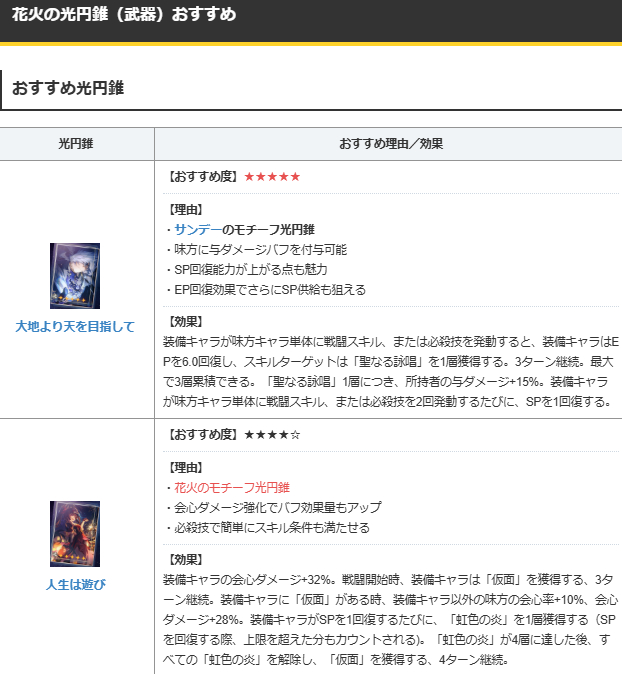
Task: Click the line 会心ダメージ強化でバフ効果量もアップ
Action: [272, 507]
